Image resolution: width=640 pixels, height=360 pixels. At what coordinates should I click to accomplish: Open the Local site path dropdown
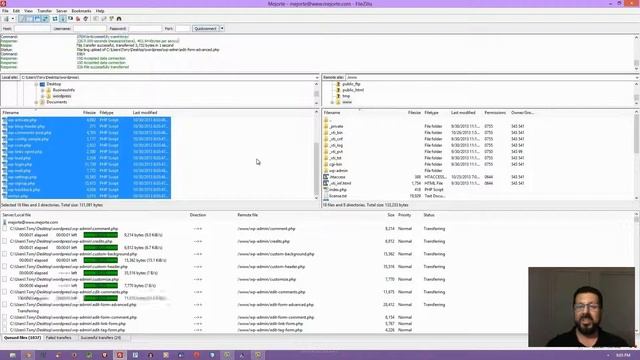click(317, 77)
